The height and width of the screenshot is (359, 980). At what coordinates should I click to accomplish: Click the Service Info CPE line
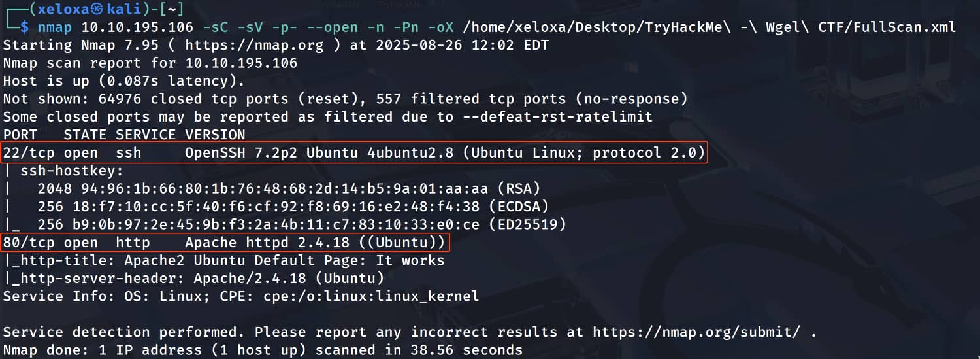click(x=241, y=296)
